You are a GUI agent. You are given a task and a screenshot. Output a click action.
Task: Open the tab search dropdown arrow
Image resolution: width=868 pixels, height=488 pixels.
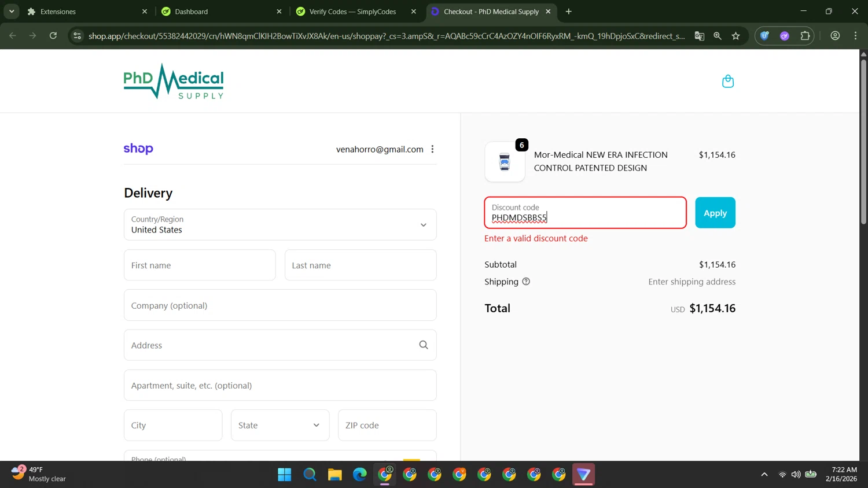point(12,12)
